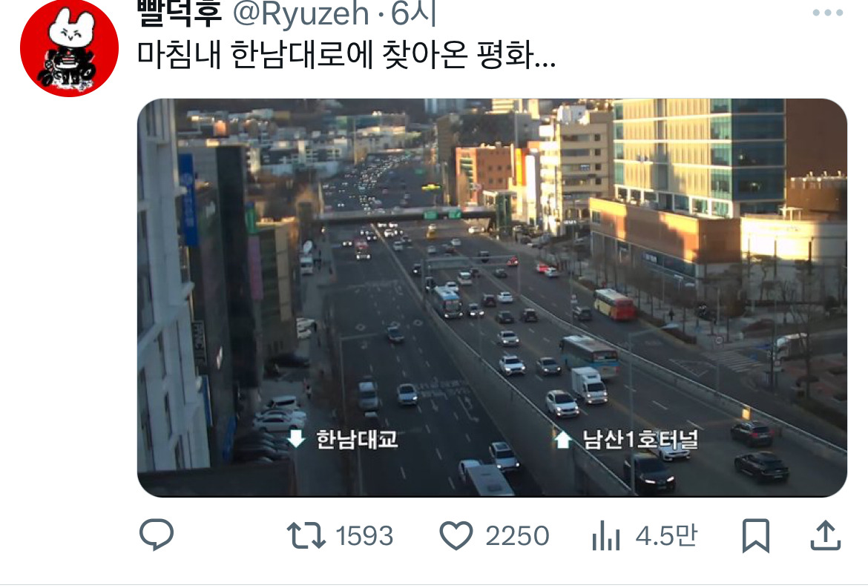Tap the share upload icon
The height and width of the screenshot is (588, 868).
click(x=826, y=535)
